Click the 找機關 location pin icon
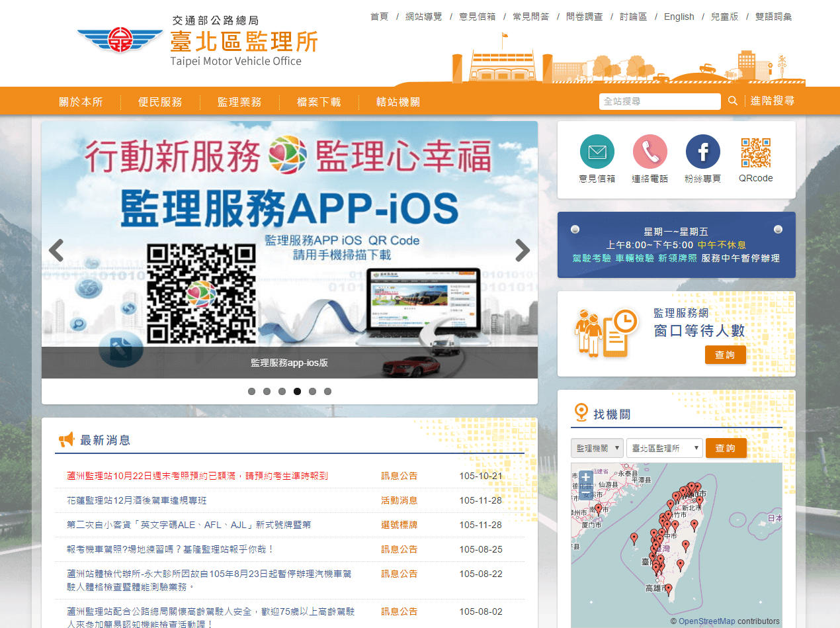Image resolution: width=840 pixels, height=628 pixels. 581,413
